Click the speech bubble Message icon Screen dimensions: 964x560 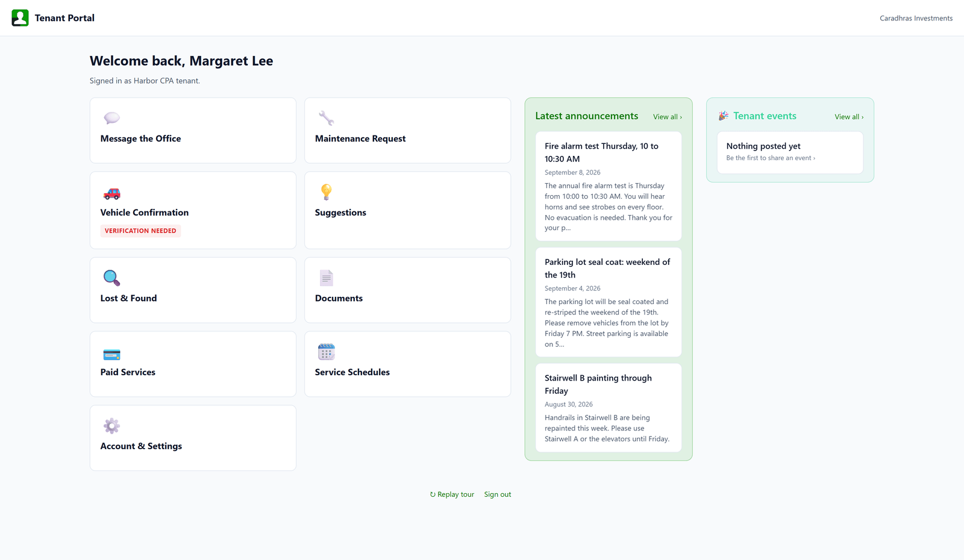(111, 118)
